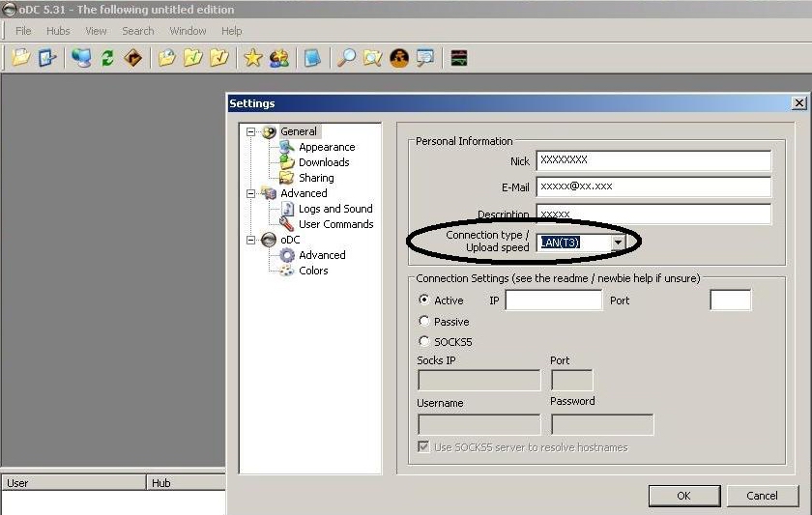Select General in the settings tree
Image resolution: width=812 pixels, height=515 pixels.
point(299,131)
